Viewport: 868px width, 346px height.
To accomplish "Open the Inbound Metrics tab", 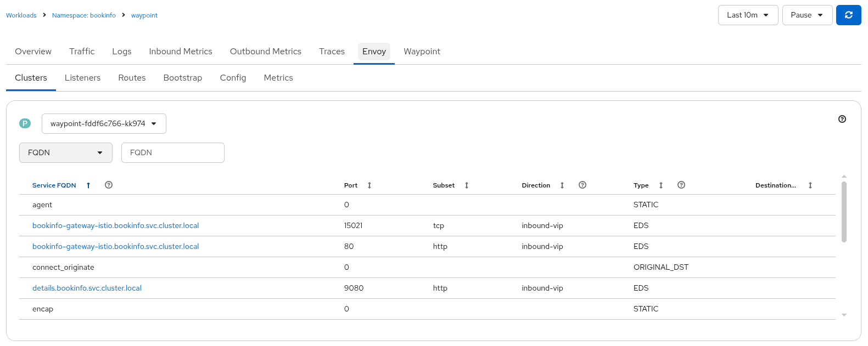I will tap(180, 52).
